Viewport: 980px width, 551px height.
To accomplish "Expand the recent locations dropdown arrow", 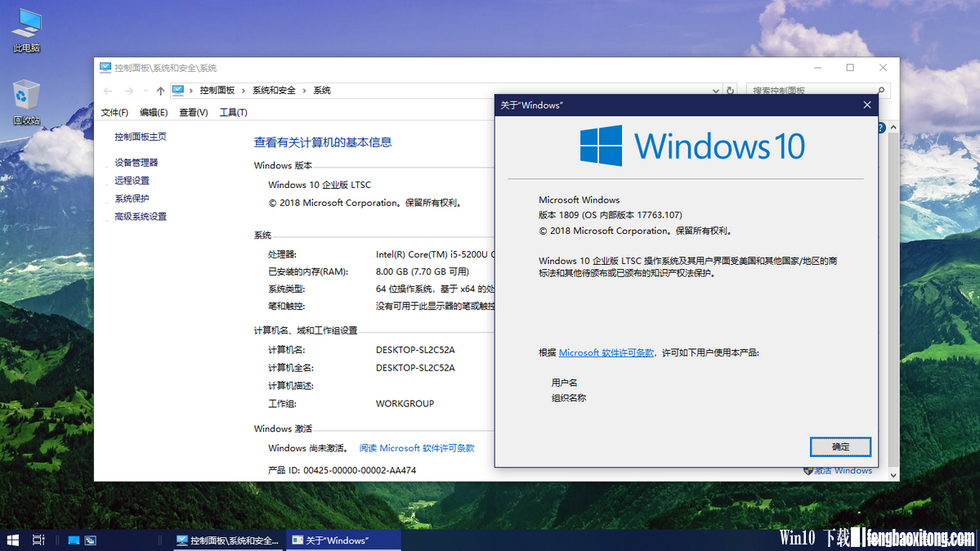I will click(x=145, y=91).
